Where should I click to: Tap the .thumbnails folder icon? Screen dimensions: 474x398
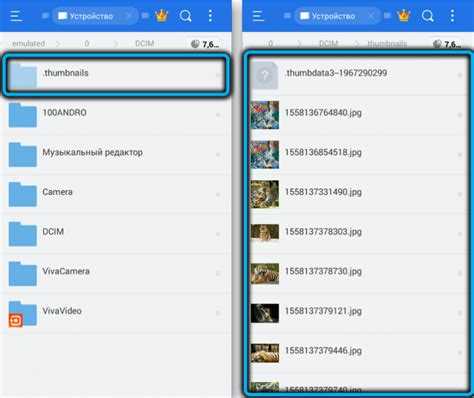[x=23, y=75]
